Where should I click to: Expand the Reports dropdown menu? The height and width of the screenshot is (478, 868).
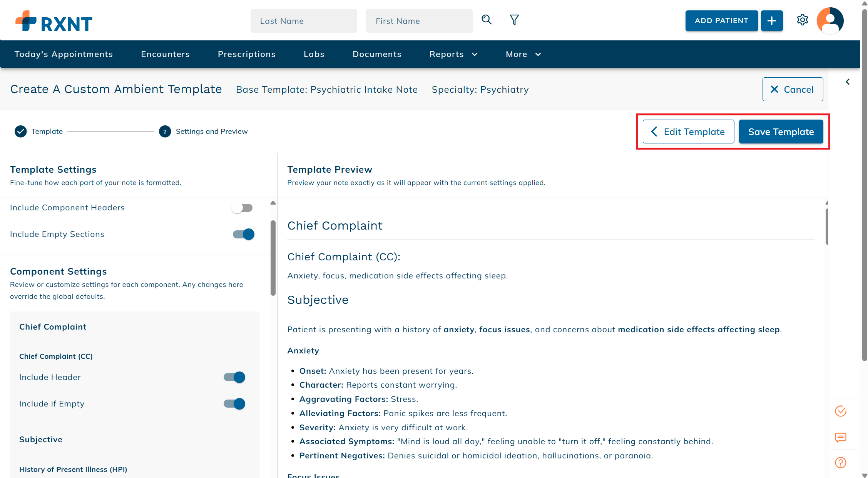pyautogui.click(x=453, y=54)
